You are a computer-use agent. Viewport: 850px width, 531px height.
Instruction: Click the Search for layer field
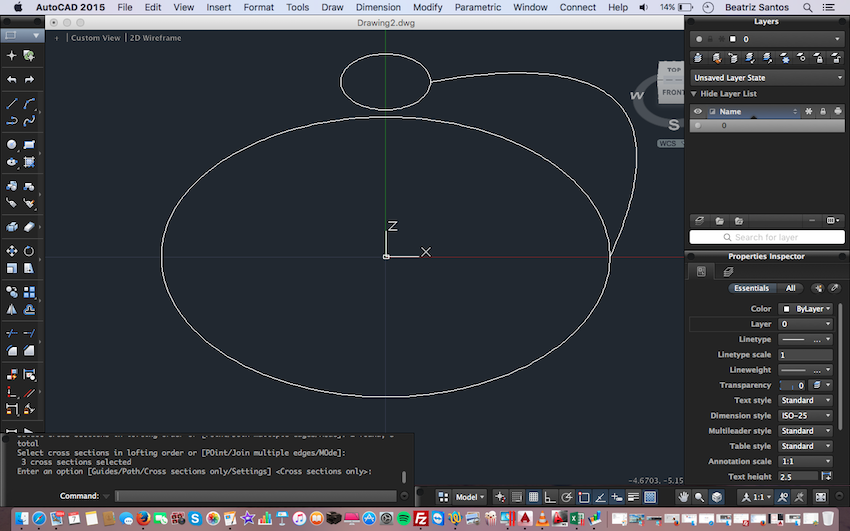click(767, 237)
